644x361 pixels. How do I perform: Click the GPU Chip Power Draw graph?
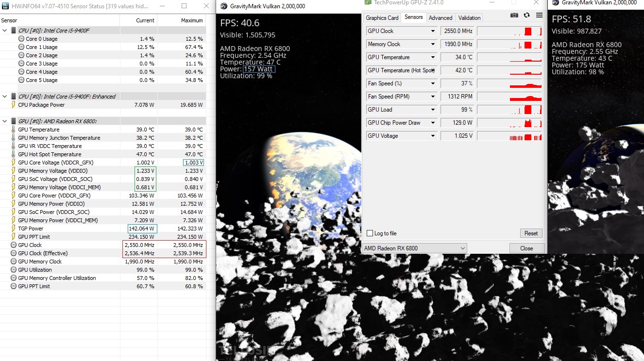coord(509,123)
